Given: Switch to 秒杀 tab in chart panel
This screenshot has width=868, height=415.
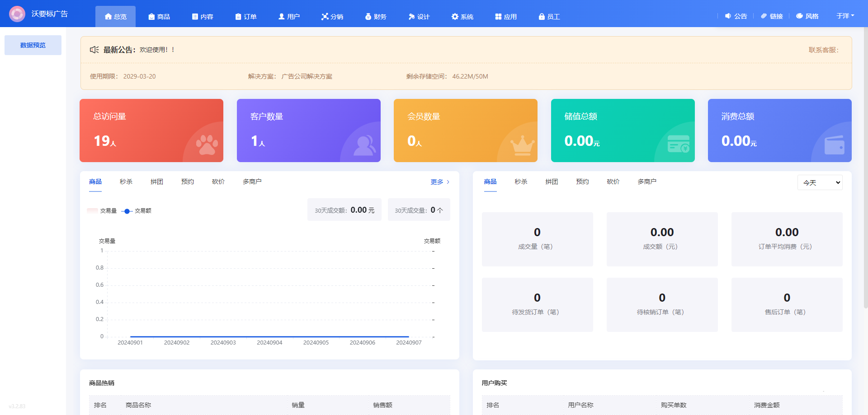Looking at the screenshot, I should [x=126, y=182].
